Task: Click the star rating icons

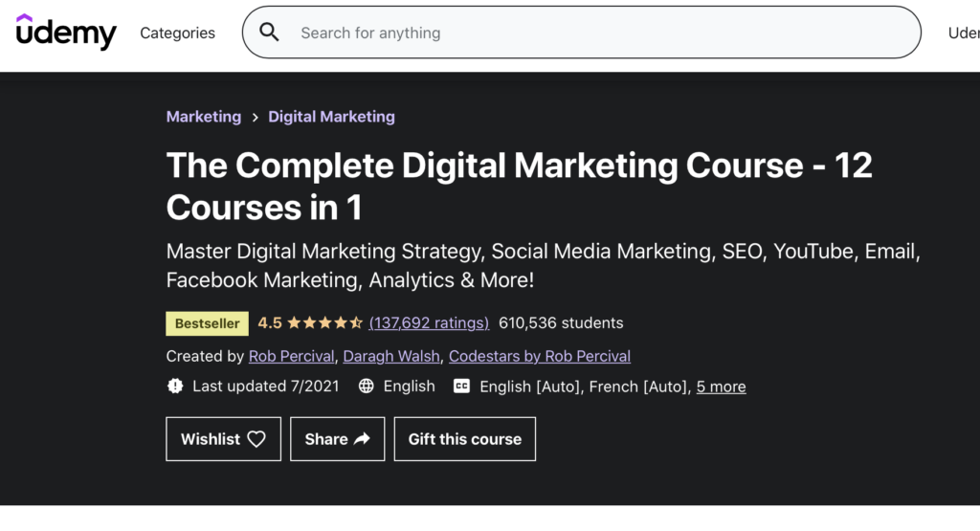Action: [324, 323]
